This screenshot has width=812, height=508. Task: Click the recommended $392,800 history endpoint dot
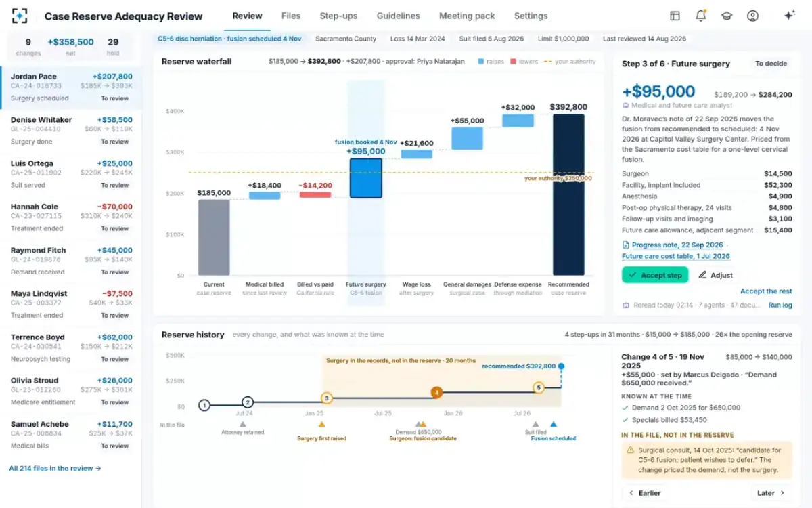coord(561,366)
